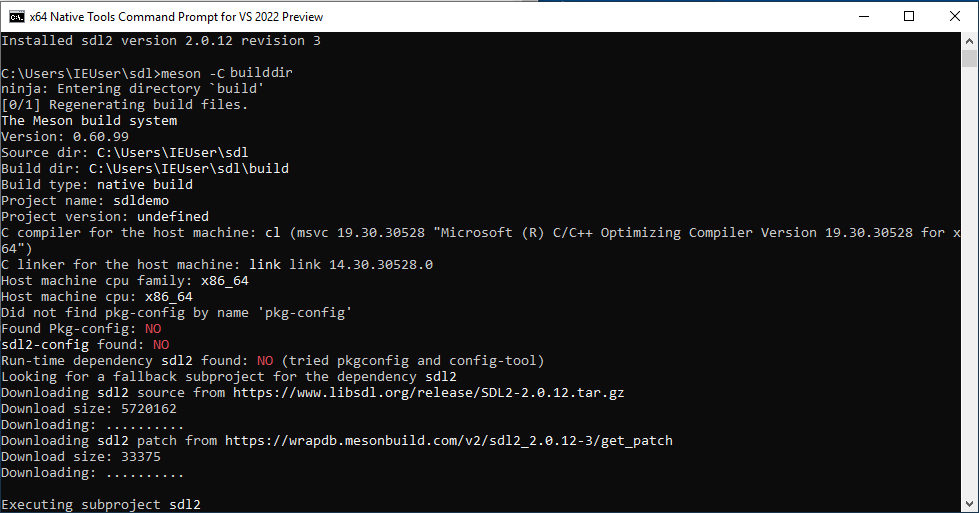Close the x64 Native Tools Command Prompt
Screen dimensions: 979x513
pyautogui.click(x=955, y=16)
